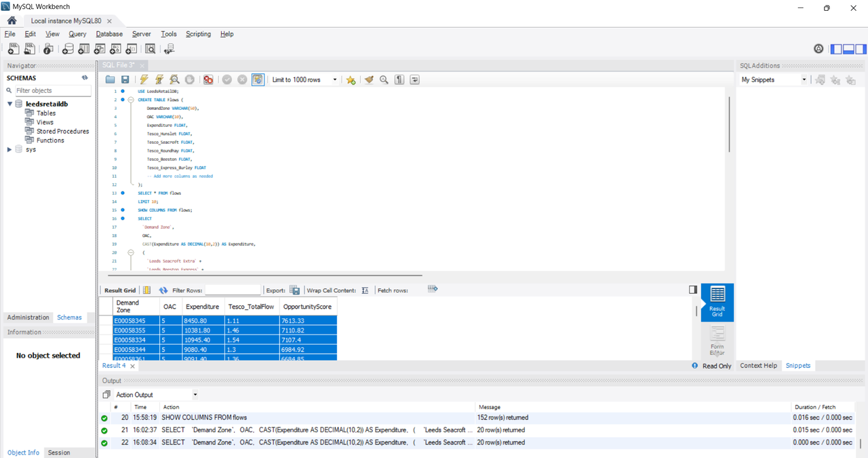Open the Home screen tab icon
Screen dimensions: 868x458
(12, 20)
